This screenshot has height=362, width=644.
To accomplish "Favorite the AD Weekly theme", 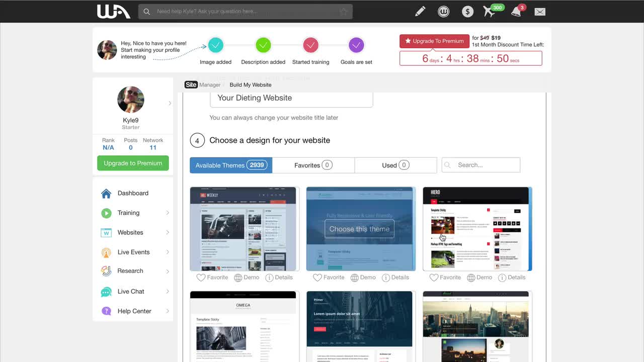I will (212, 278).
